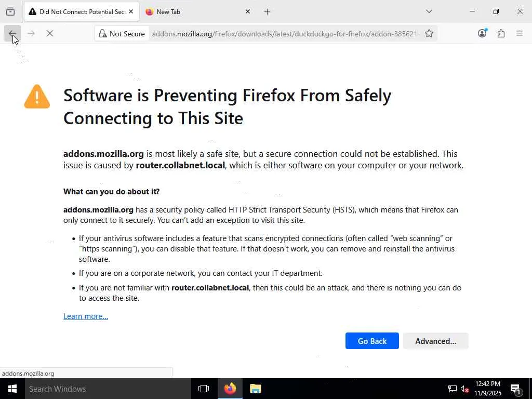The width and height of the screenshot is (532, 399).
Task: Open a new tab with plus button
Action: [x=267, y=11]
